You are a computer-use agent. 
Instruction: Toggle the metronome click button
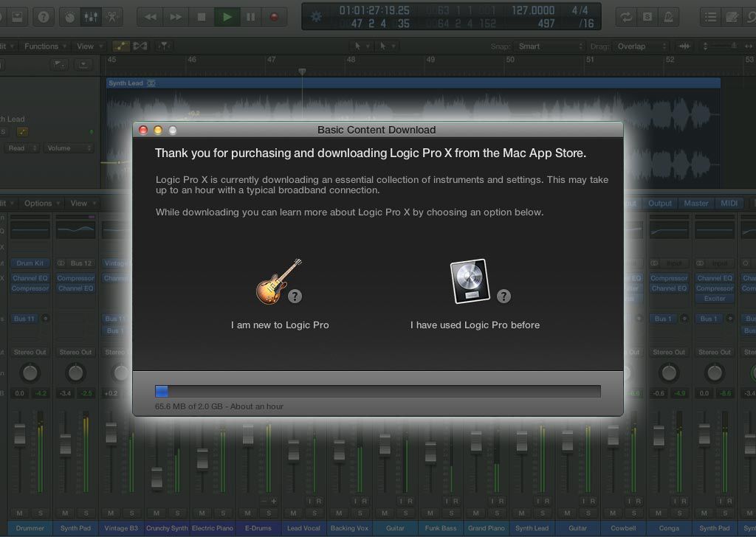[x=668, y=18]
